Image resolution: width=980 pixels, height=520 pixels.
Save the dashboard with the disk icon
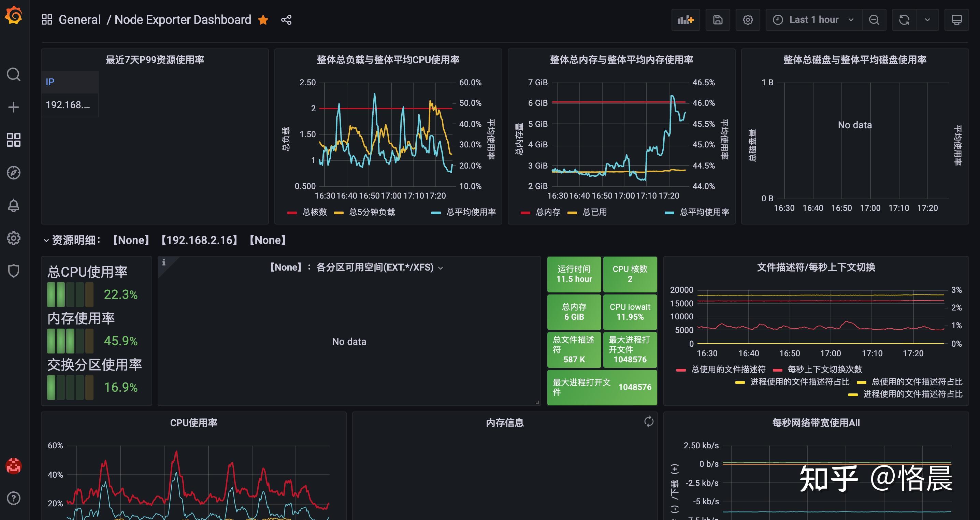point(718,19)
